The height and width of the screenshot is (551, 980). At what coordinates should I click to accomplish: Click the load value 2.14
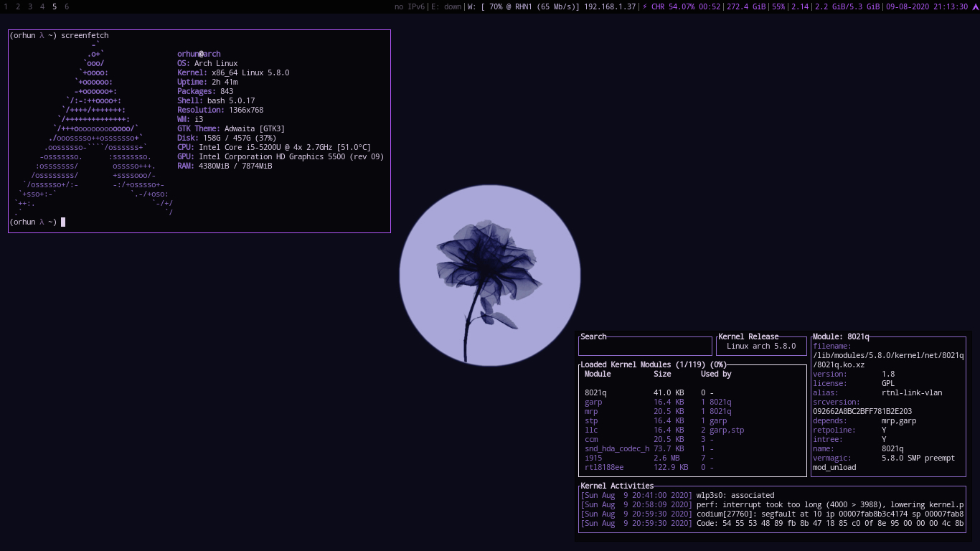pyautogui.click(x=800, y=6)
